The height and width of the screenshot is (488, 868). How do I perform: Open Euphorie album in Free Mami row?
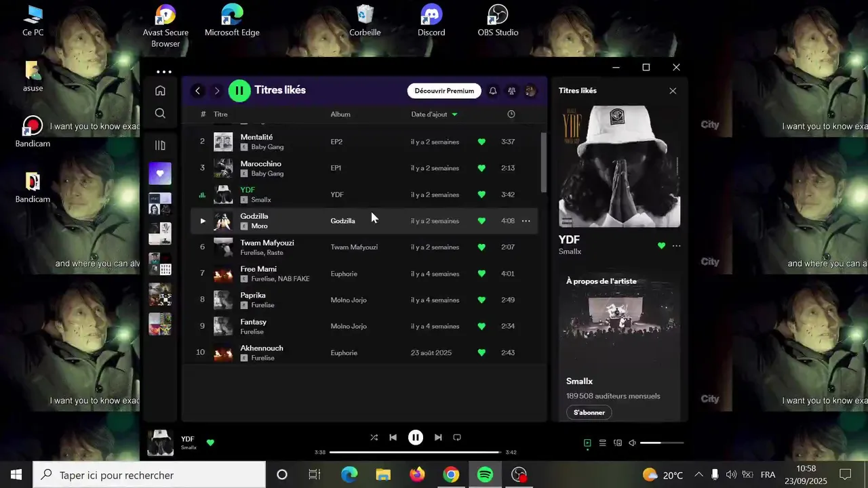coord(344,274)
